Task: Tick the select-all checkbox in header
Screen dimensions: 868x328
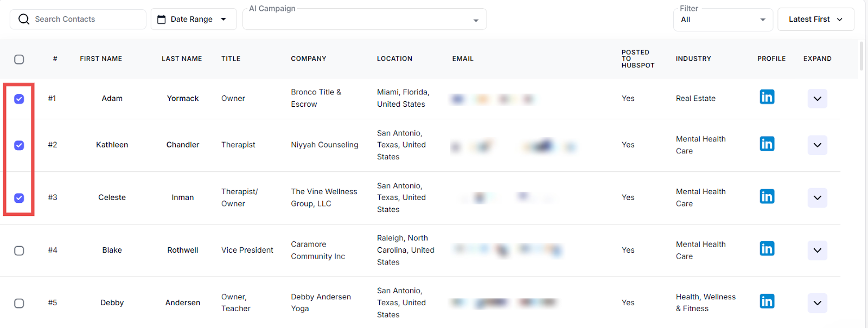Action: click(19, 59)
